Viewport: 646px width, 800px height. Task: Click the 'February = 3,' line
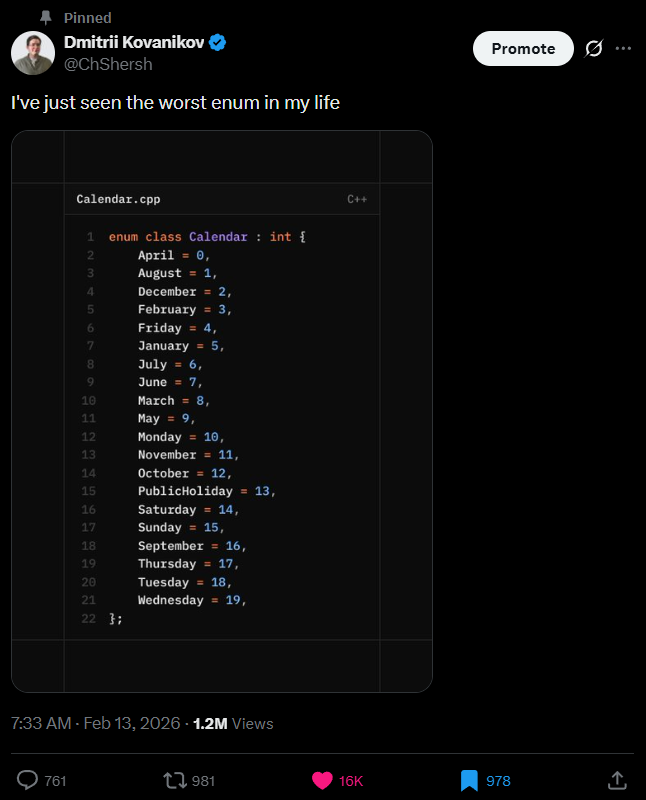click(185, 309)
